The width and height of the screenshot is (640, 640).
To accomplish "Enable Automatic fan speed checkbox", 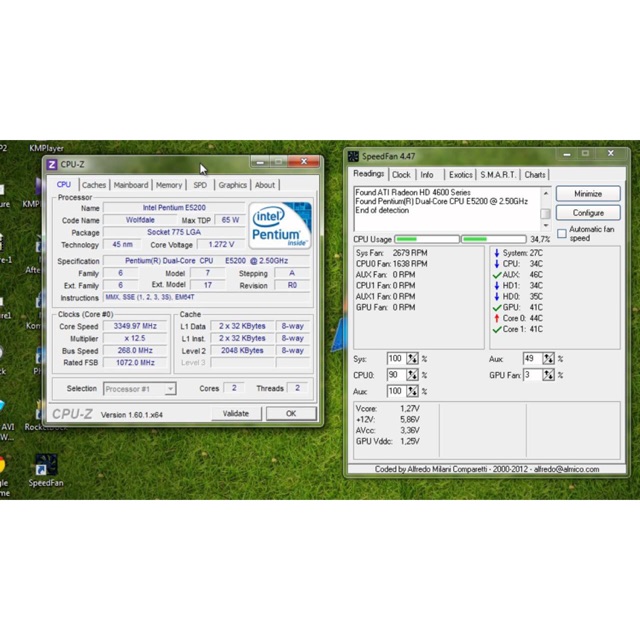I will click(562, 233).
